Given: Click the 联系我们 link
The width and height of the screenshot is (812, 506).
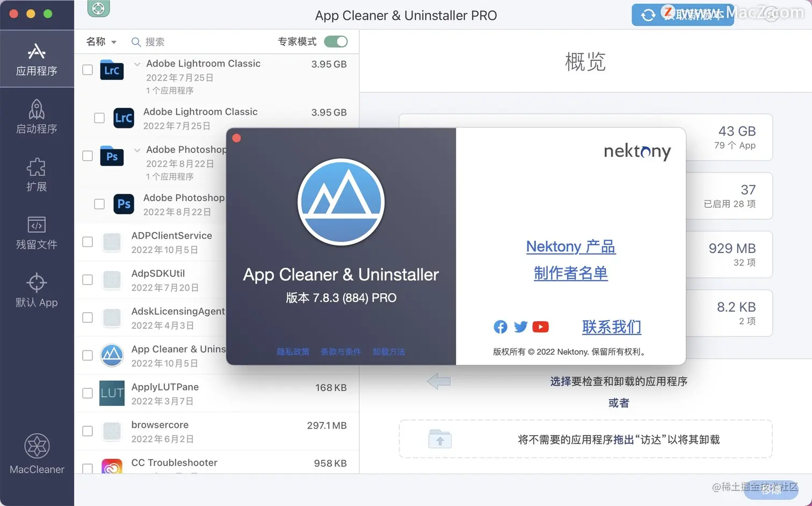Looking at the screenshot, I should (x=612, y=327).
